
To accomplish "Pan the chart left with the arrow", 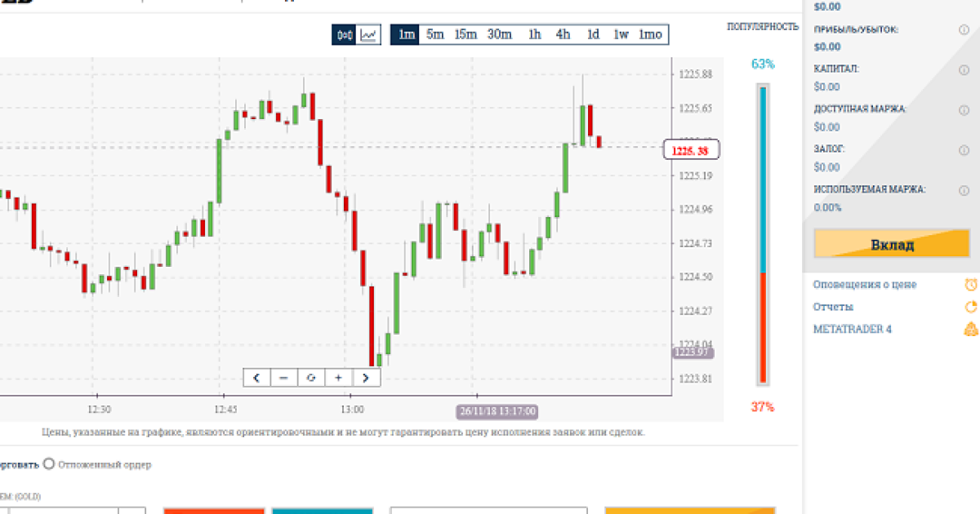I will click(x=256, y=378).
